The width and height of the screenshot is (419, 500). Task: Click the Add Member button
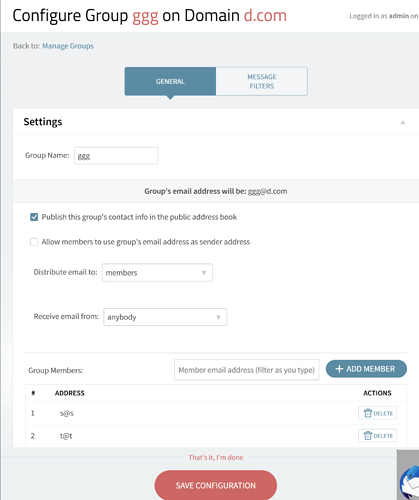click(366, 369)
